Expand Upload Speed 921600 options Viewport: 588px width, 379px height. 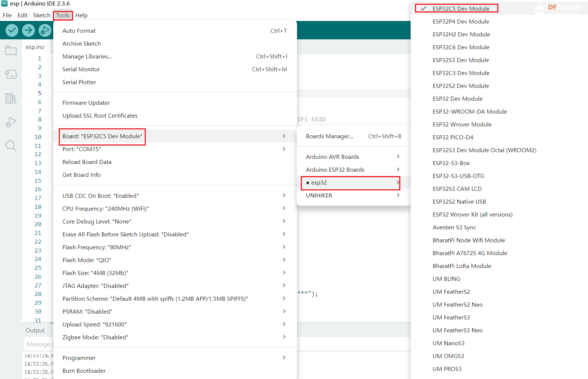coord(175,325)
